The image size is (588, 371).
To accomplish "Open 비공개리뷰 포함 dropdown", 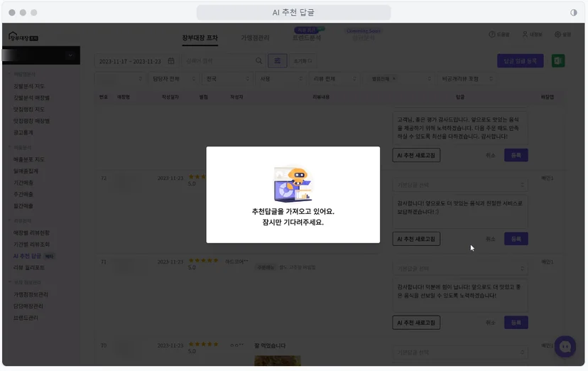I will pos(466,79).
